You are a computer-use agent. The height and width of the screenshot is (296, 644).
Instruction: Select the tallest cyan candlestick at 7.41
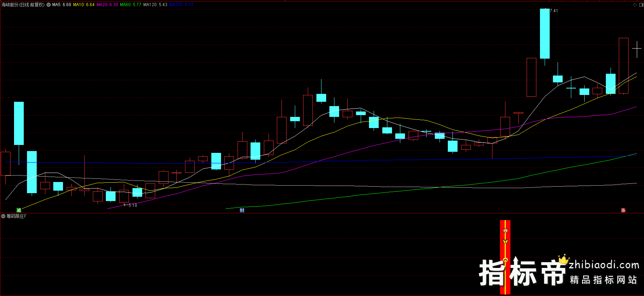click(545, 33)
